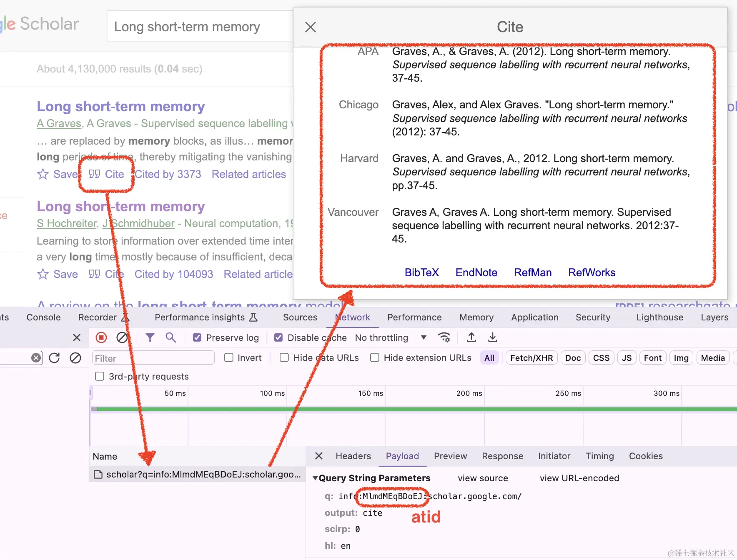Toggle Disable cache checkbox

278,337
